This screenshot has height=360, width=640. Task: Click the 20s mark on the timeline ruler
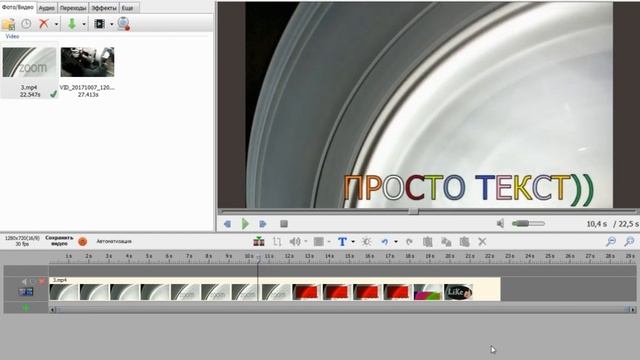coord(450,256)
